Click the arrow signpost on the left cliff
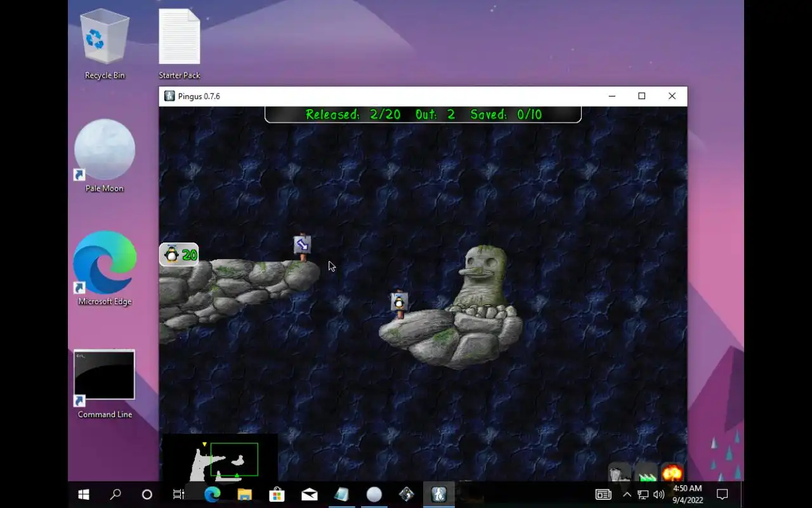Image resolution: width=812 pixels, height=508 pixels. [303, 247]
